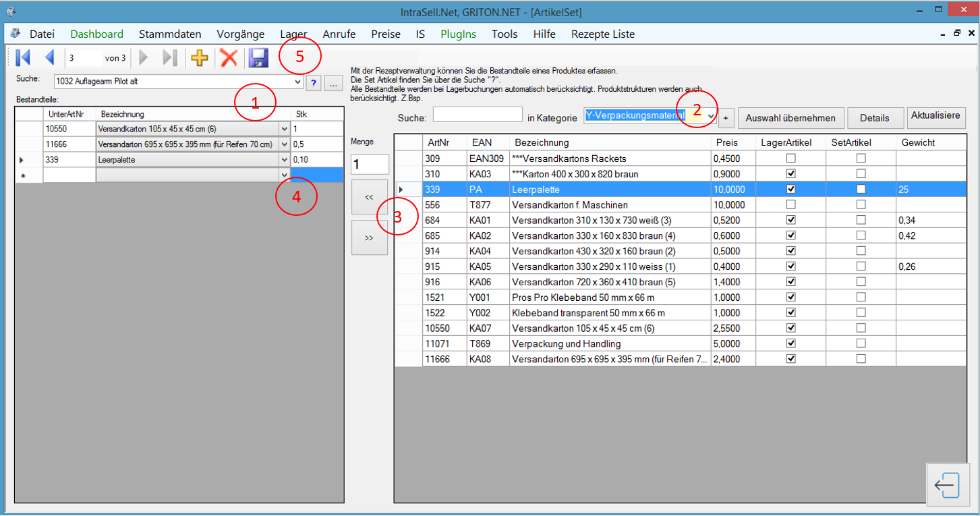Image resolution: width=980 pixels, height=516 pixels.
Task: Click the article Suche text field
Action: [478, 115]
